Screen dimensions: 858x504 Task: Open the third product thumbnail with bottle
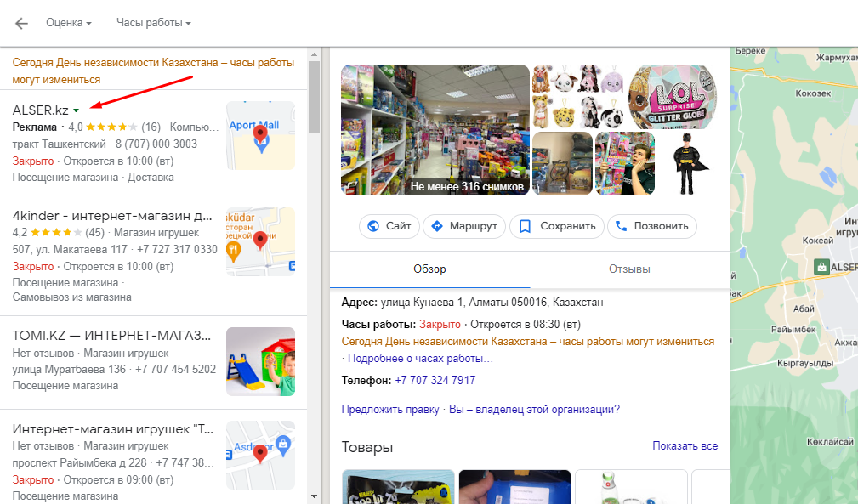coord(631,486)
